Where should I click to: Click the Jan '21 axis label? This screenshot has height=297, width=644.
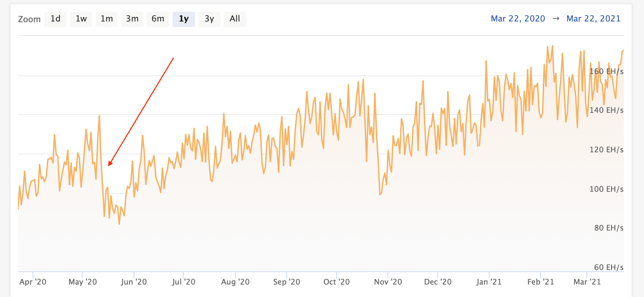click(x=489, y=282)
